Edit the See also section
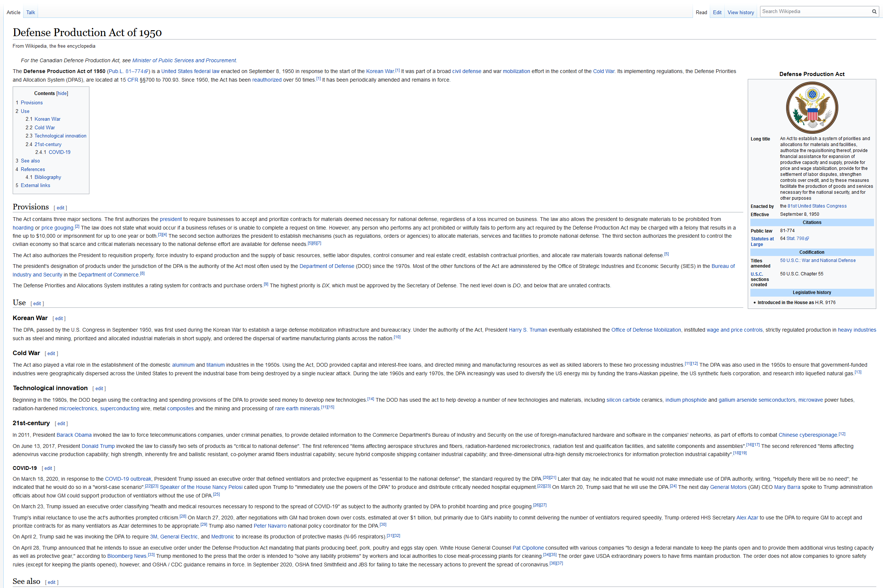This screenshot has width=883, height=588. (51, 582)
